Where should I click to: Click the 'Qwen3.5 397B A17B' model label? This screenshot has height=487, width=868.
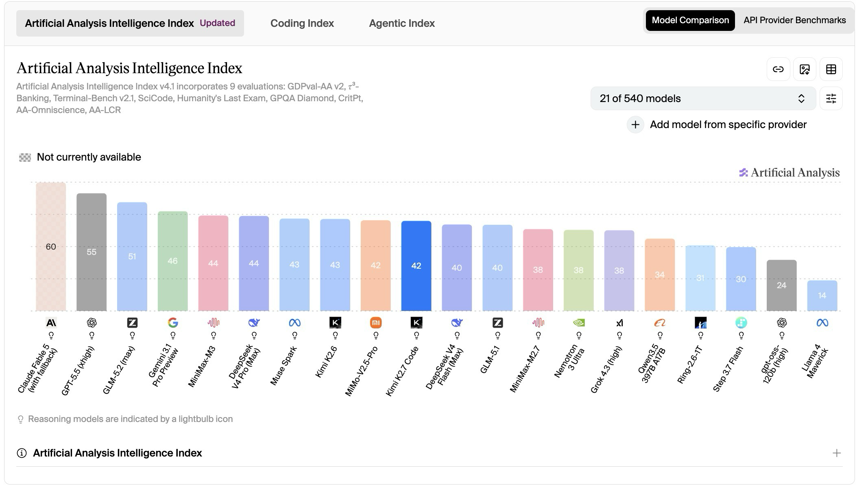click(652, 363)
